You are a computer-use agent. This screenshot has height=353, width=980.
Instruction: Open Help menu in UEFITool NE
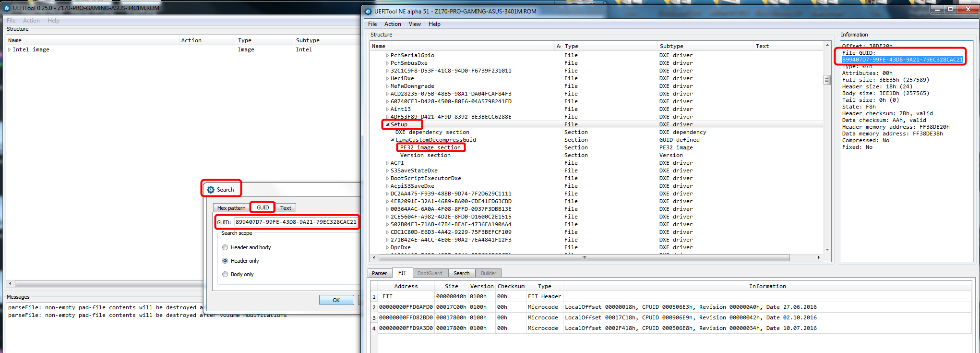(434, 24)
